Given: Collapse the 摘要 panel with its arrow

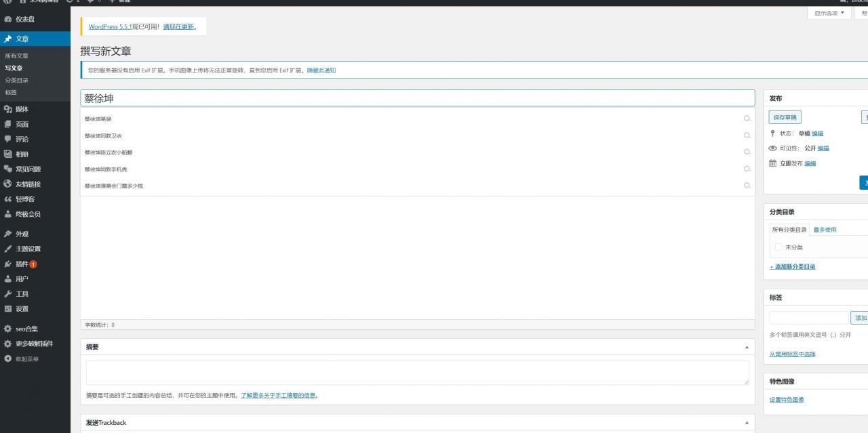Looking at the screenshot, I should click(x=747, y=347).
